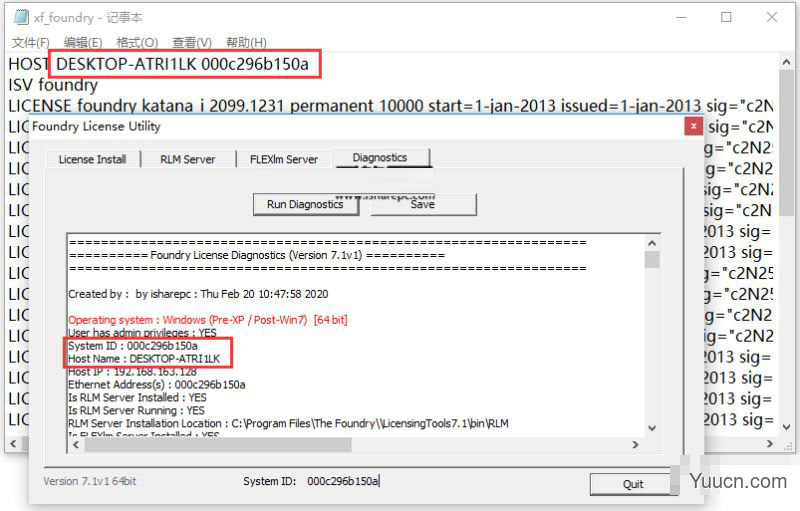This screenshot has width=800, height=511.
Task: Click the 'RLM Server Installation Location' line
Action: point(288,423)
